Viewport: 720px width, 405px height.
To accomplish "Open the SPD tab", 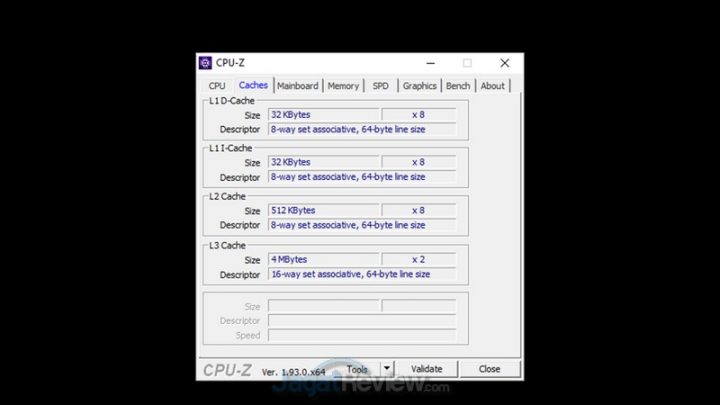I will [x=380, y=86].
